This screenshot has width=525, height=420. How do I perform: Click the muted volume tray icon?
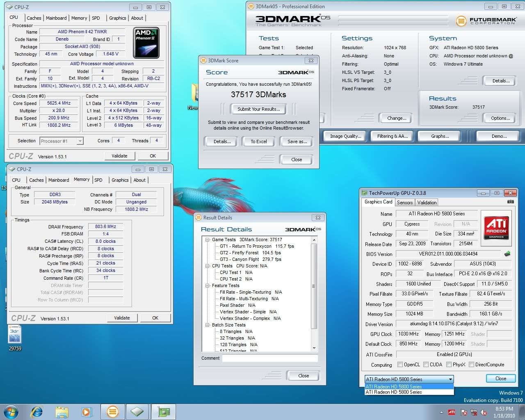[x=484, y=412]
